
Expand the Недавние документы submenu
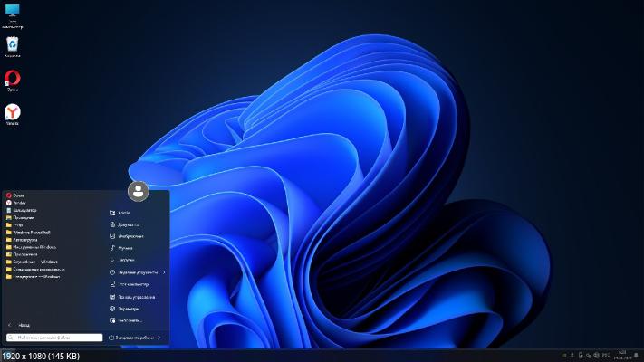point(137,272)
